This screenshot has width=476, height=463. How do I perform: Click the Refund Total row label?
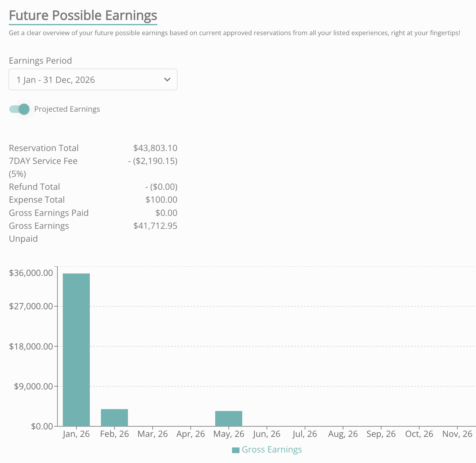click(35, 187)
